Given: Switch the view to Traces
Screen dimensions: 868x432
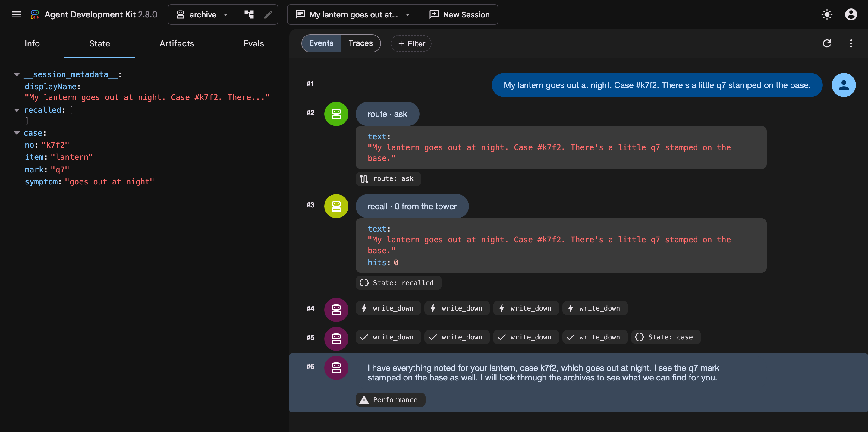Looking at the screenshot, I should coord(360,43).
